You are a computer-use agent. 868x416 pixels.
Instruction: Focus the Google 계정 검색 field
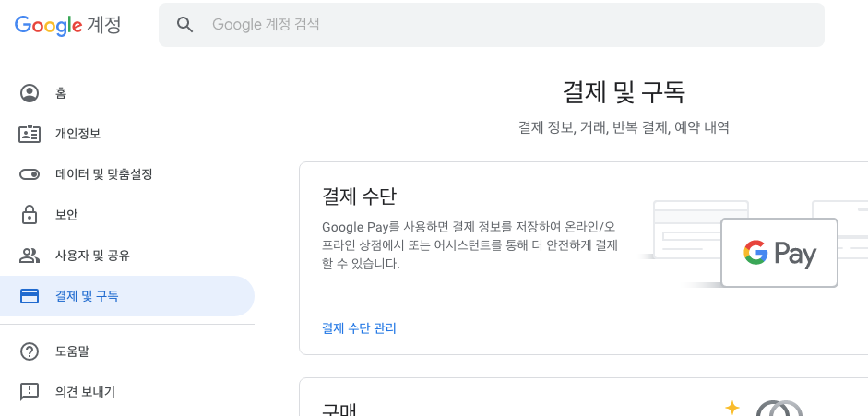491,24
